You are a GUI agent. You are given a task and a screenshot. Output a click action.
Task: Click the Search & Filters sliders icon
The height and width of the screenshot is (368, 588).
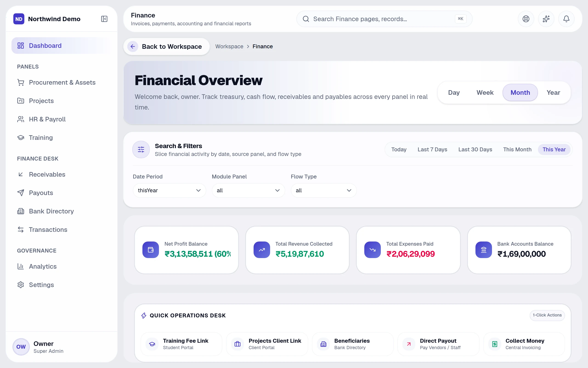coord(141,149)
